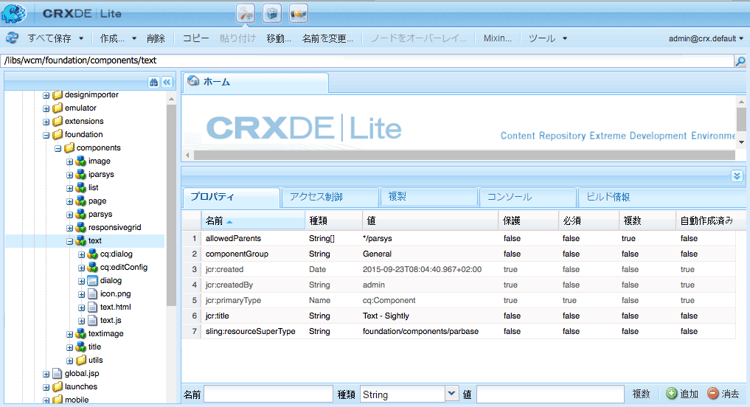Collapse the components folder node

57,148
